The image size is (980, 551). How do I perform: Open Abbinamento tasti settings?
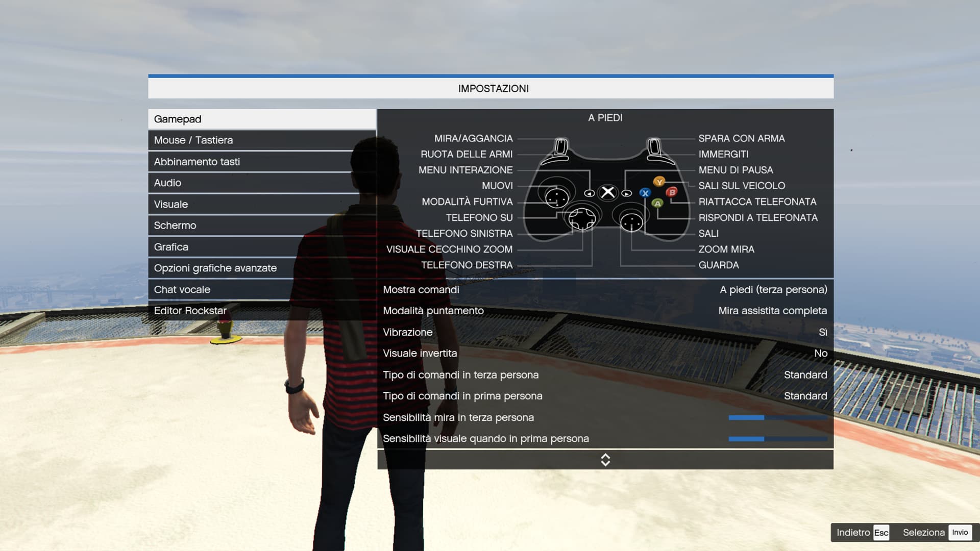click(x=262, y=162)
